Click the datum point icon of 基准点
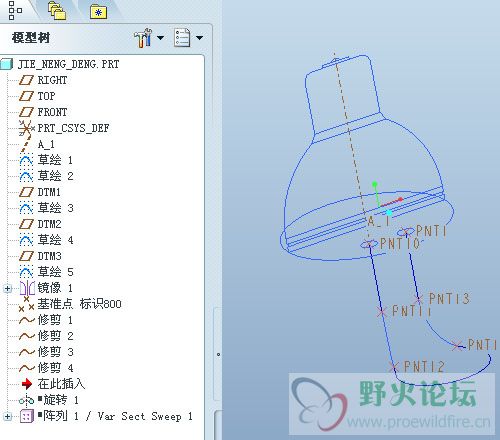Viewport: 500px width, 440px height. [x=26, y=304]
